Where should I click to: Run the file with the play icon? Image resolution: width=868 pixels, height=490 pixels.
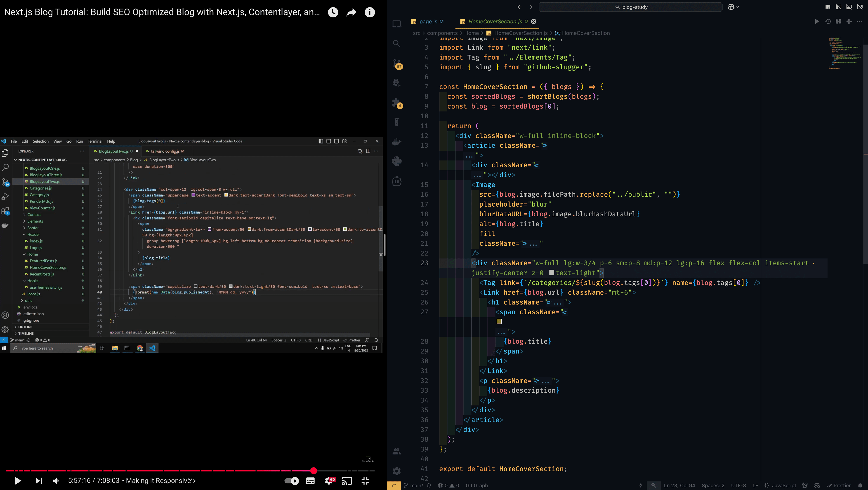point(817,21)
